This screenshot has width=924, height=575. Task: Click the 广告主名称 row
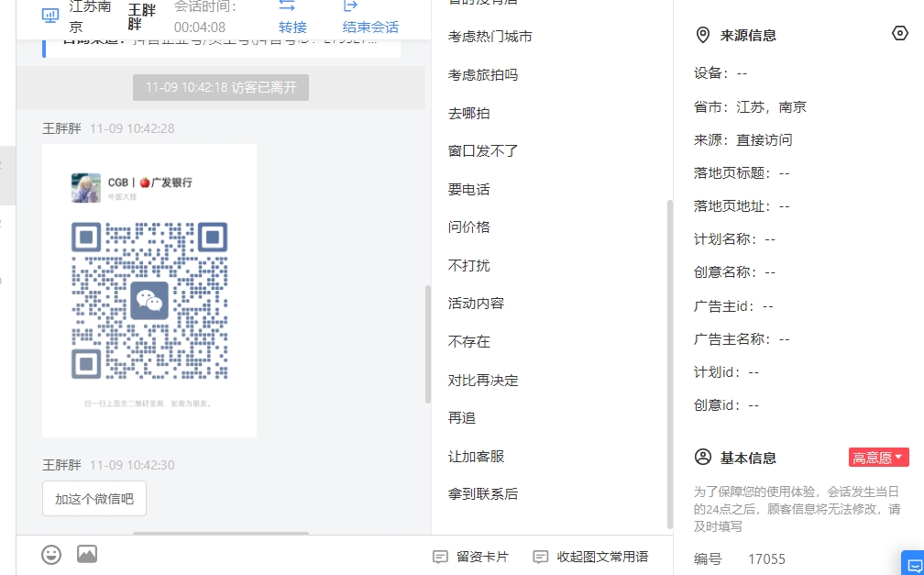pyautogui.click(x=742, y=339)
